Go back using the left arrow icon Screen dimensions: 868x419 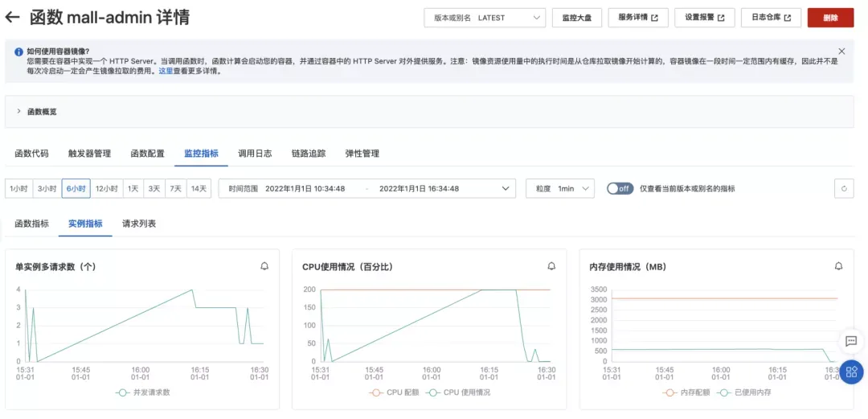[12, 17]
